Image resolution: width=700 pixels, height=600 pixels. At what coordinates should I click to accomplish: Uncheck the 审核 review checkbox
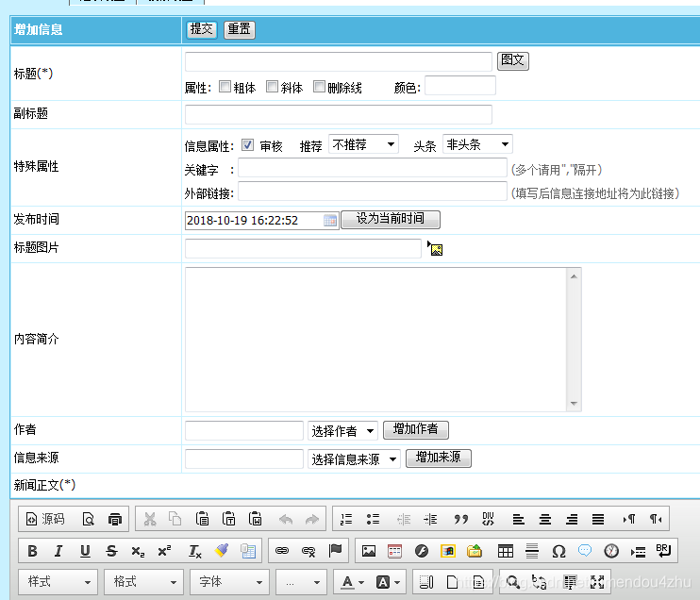(x=247, y=144)
